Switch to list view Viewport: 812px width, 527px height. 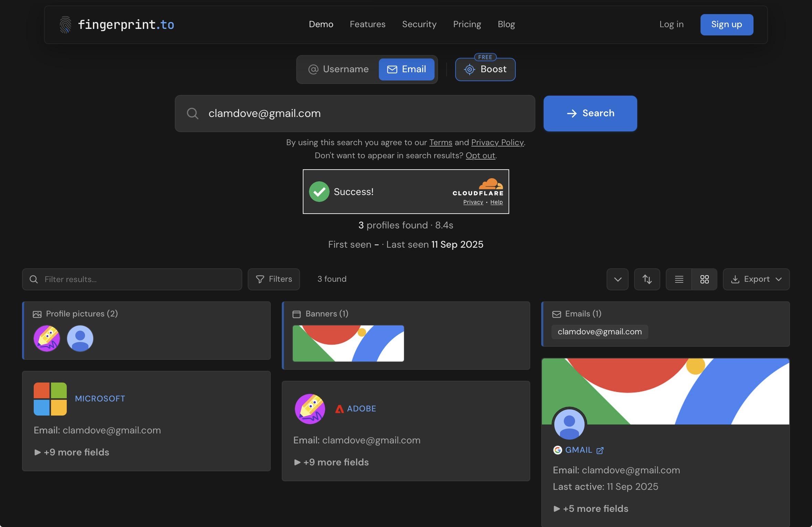click(x=679, y=279)
